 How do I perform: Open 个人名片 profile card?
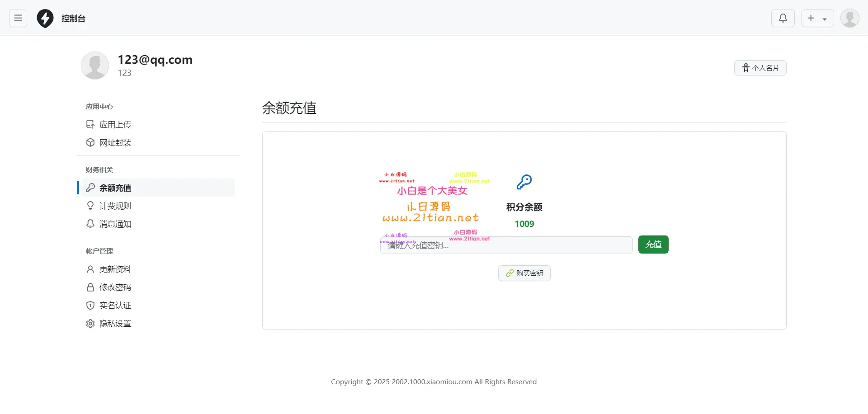coord(760,68)
